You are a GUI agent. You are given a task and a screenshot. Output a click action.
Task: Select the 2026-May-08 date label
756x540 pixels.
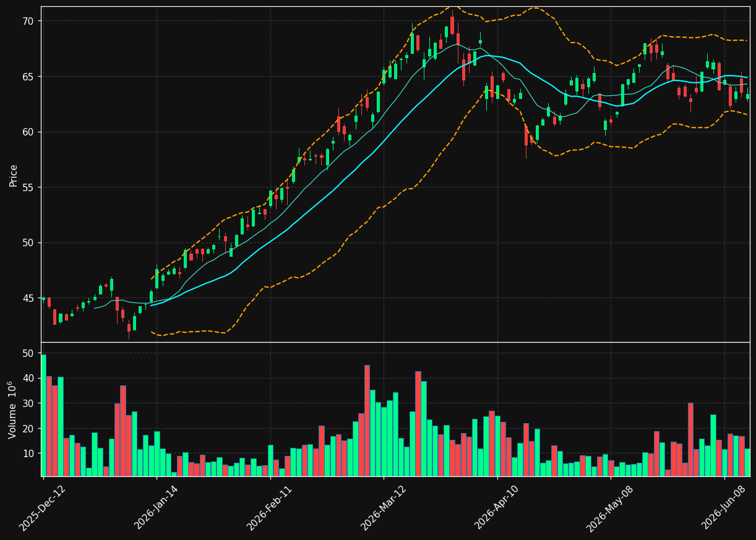pos(610,508)
